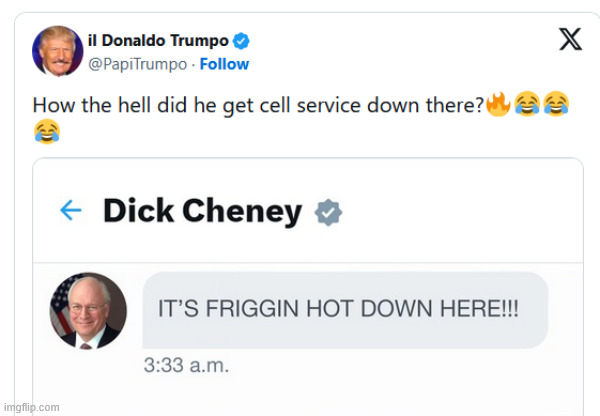Click the 3:33 a.m. timestamp
This screenshot has width=600, height=416.
(187, 365)
